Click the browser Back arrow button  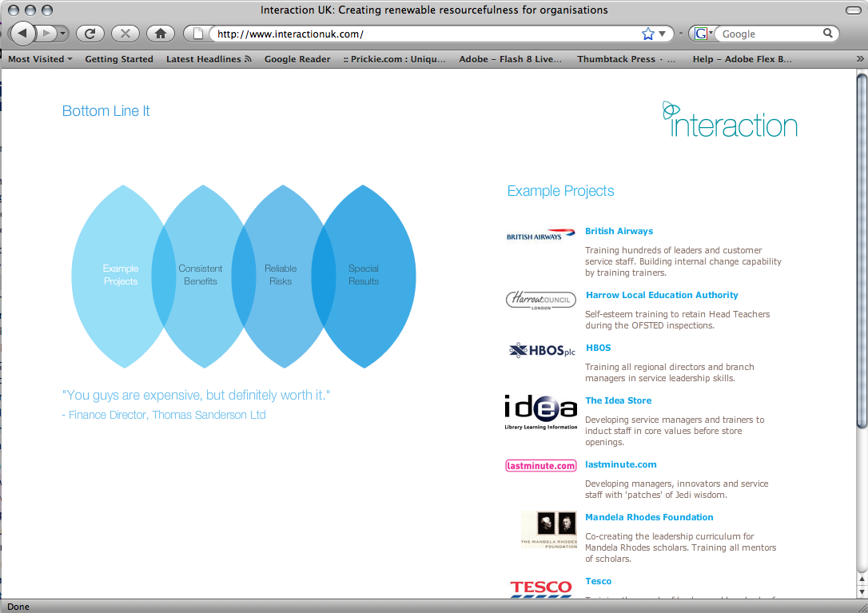[x=22, y=34]
